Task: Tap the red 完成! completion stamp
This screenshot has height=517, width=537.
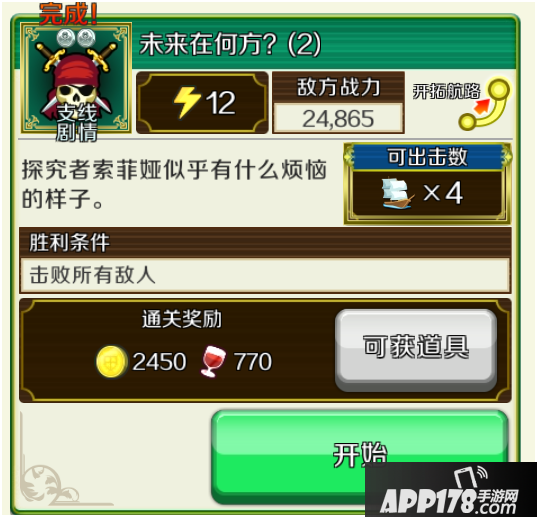Action: click(x=68, y=14)
